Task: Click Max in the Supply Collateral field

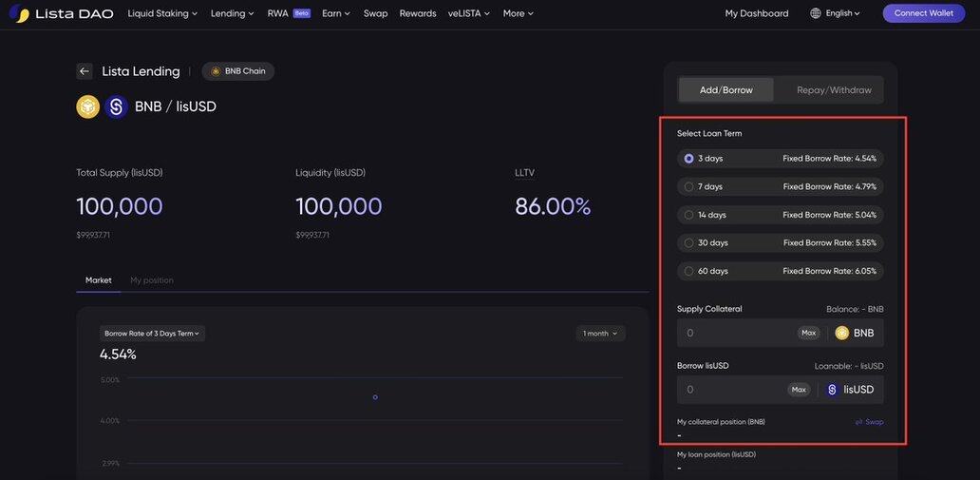Action: coord(808,333)
